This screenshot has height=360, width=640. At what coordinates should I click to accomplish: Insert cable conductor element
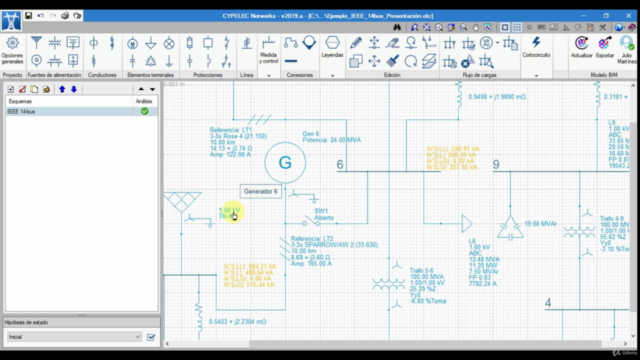click(x=93, y=43)
